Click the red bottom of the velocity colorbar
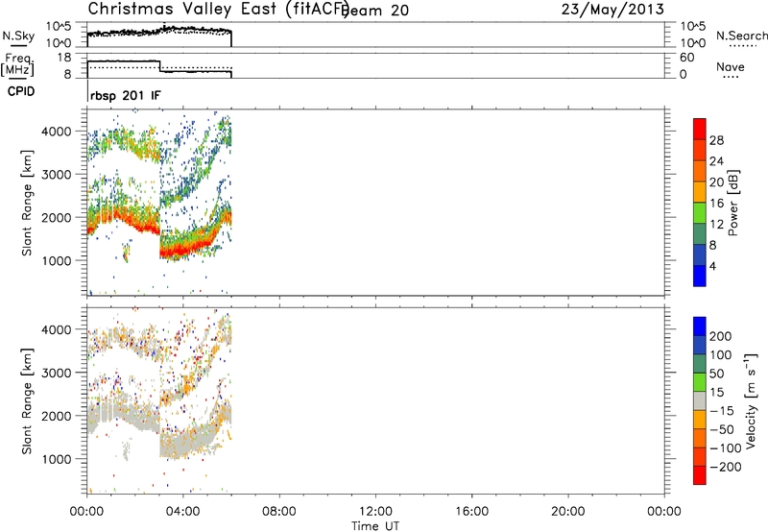This screenshot has width=768, height=532. (x=700, y=475)
